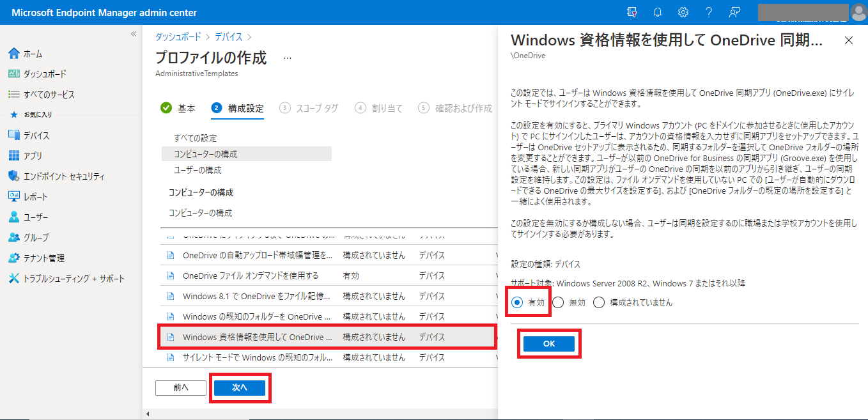The image size is (868, 420).
Task: Open Windows 8.1 で OneDrive をファイル記憶 setting
Action: pyautogui.click(x=256, y=296)
